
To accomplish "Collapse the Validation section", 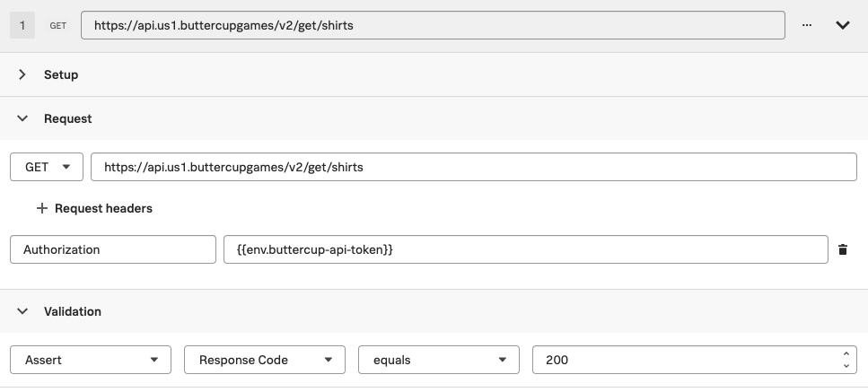I will [22, 310].
